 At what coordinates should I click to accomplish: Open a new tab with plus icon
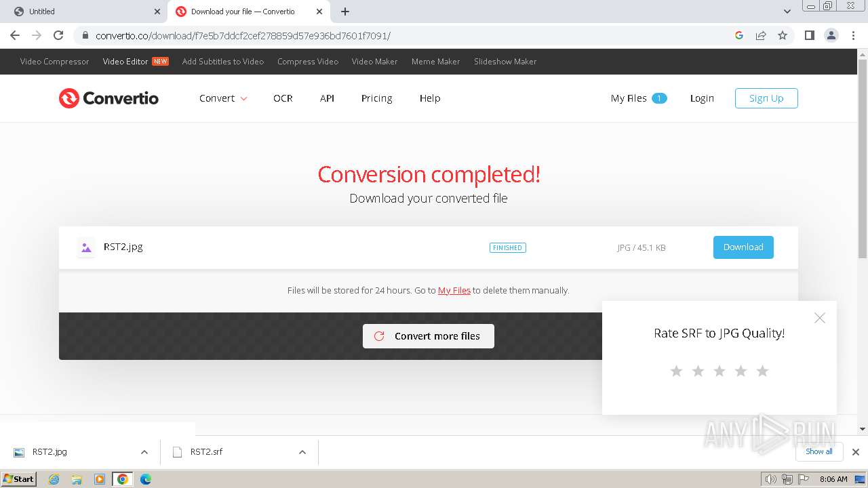(x=345, y=12)
